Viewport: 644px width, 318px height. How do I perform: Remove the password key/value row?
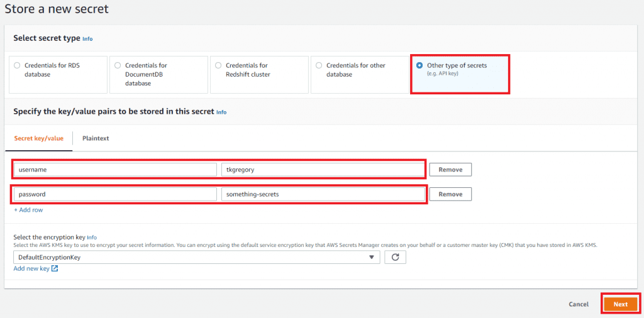[x=450, y=194]
